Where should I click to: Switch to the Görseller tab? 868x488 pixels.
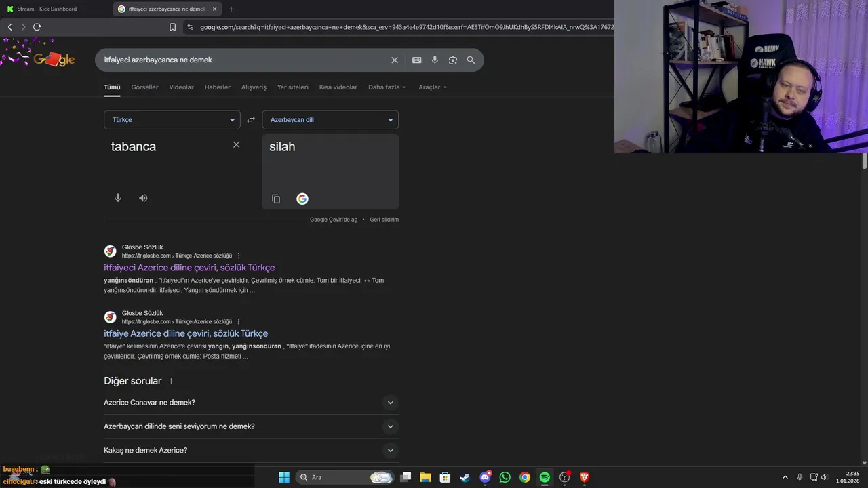coord(144,87)
